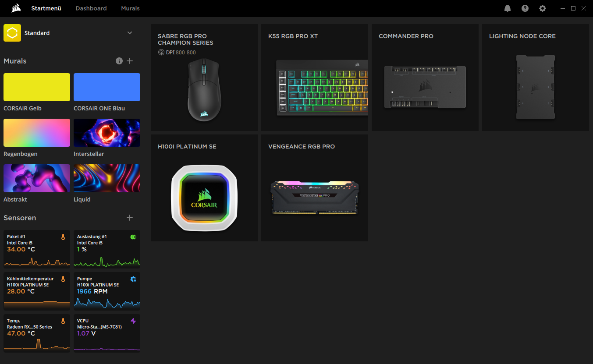
Task: Click the Murals section heading
Action: coord(15,61)
